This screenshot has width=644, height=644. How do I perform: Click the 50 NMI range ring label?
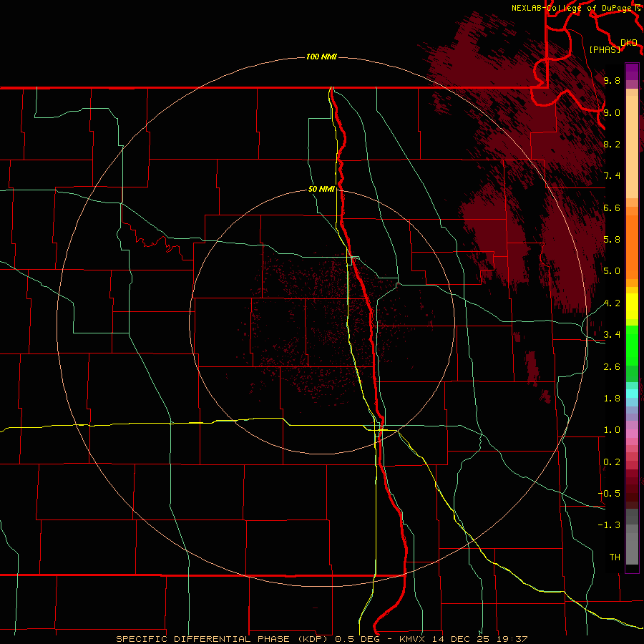pos(321,189)
